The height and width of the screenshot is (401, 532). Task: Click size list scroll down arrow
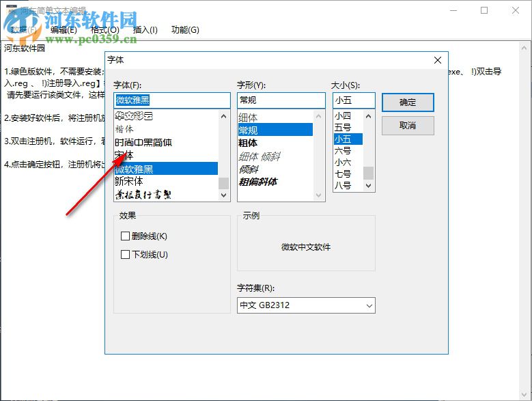click(369, 186)
